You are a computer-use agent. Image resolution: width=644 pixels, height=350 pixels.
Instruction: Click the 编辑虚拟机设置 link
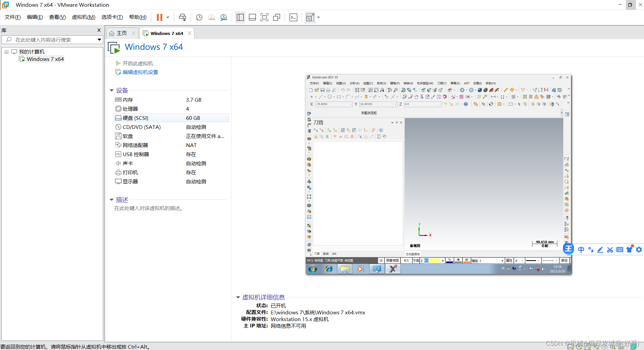140,72
